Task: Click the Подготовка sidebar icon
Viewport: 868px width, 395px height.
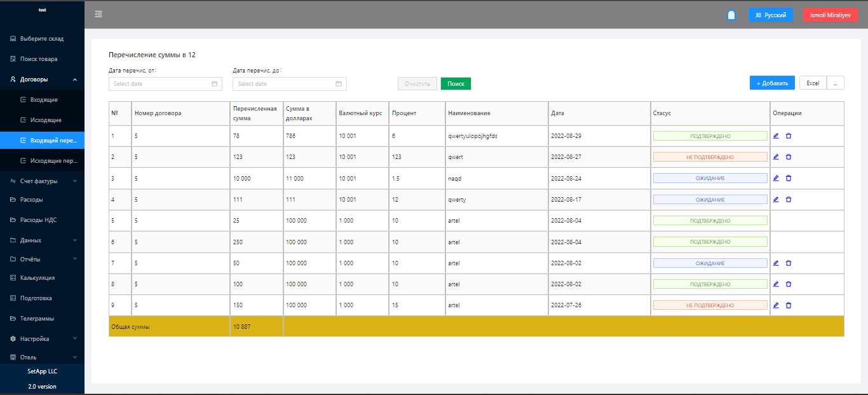Action: coord(13,298)
